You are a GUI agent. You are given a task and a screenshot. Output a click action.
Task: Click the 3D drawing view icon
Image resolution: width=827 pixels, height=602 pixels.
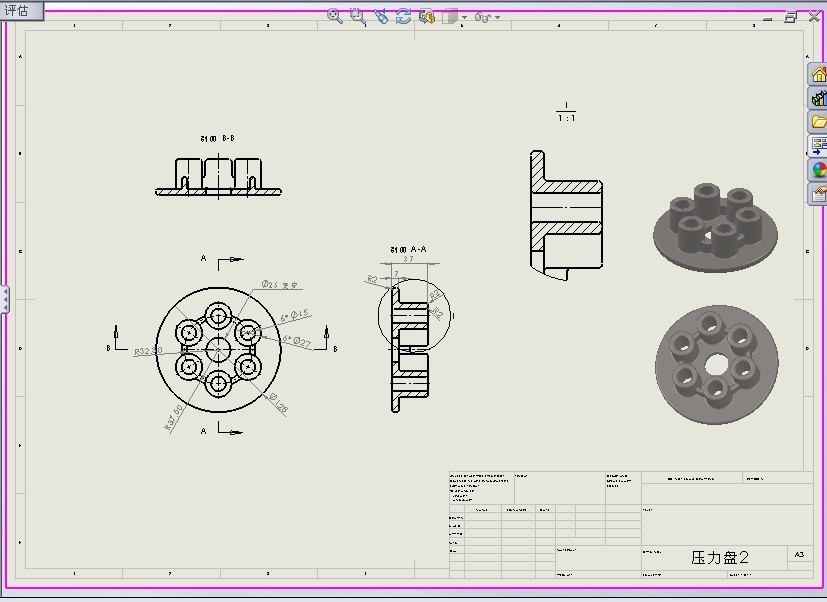(x=427, y=16)
